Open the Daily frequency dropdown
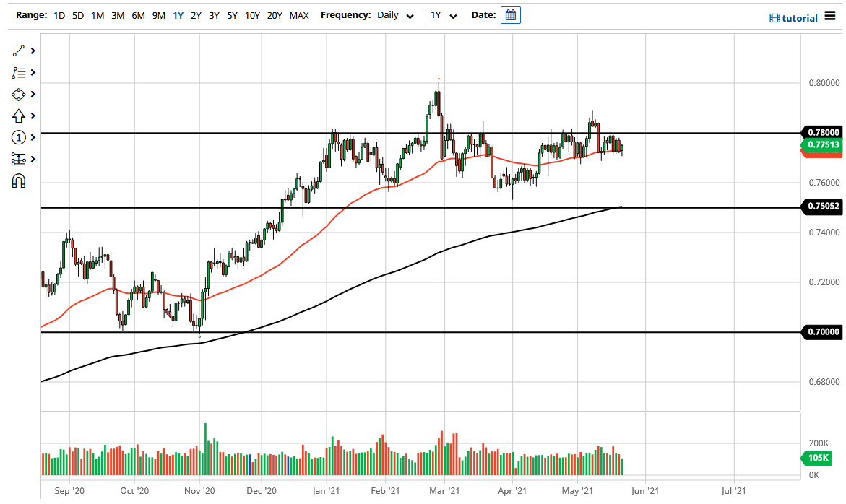 pyautogui.click(x=395, y=16)
